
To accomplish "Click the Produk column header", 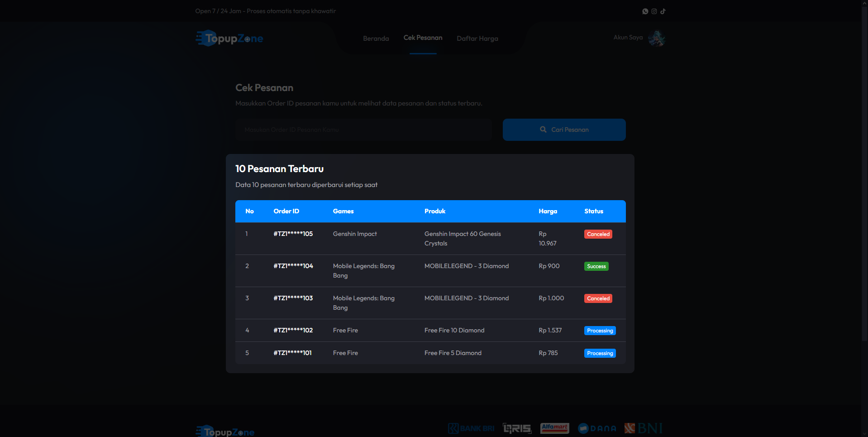I will [x=435, y=211].
